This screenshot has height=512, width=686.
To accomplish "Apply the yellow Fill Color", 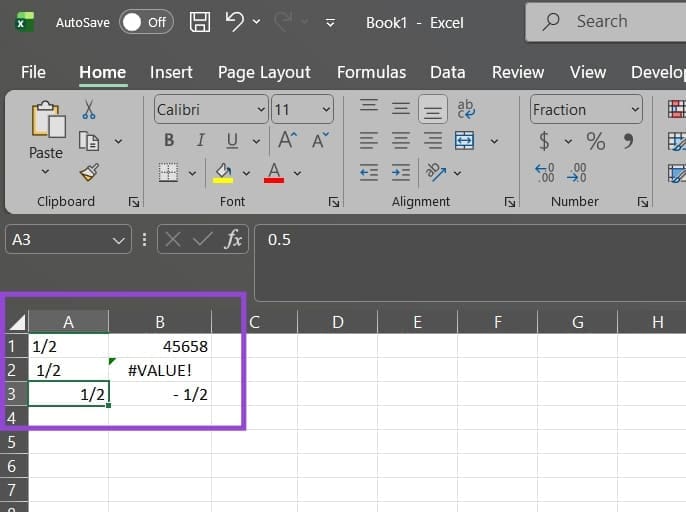I will [x=223, y=172].
